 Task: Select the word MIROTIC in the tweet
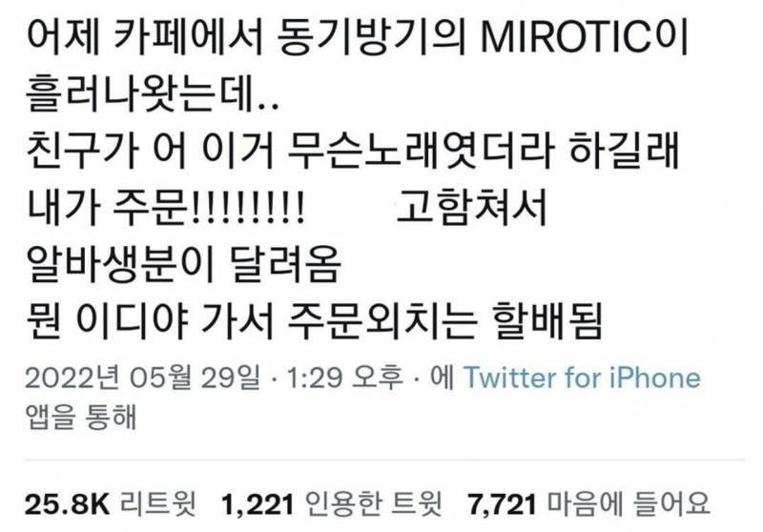(x=565, y=38)
